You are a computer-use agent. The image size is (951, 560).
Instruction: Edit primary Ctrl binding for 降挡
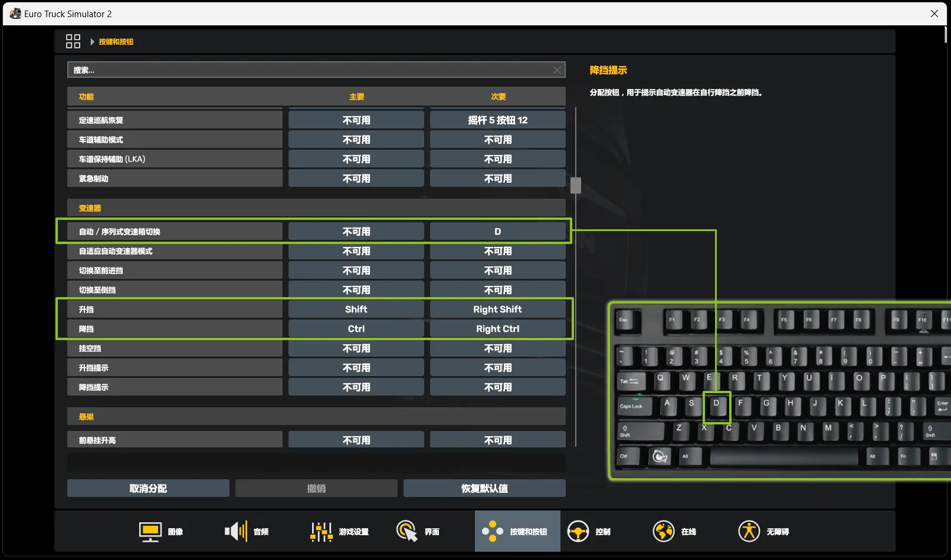(x=356, y=329)
